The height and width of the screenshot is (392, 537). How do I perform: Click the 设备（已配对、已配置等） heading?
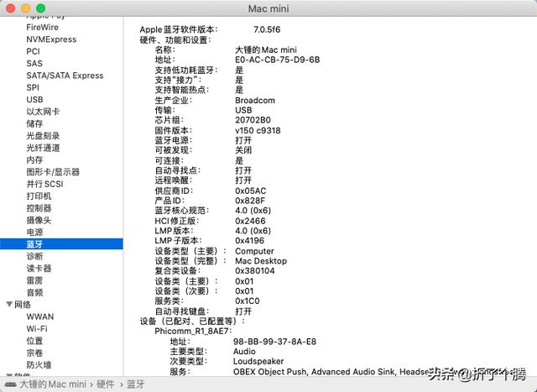coord(192,321)
